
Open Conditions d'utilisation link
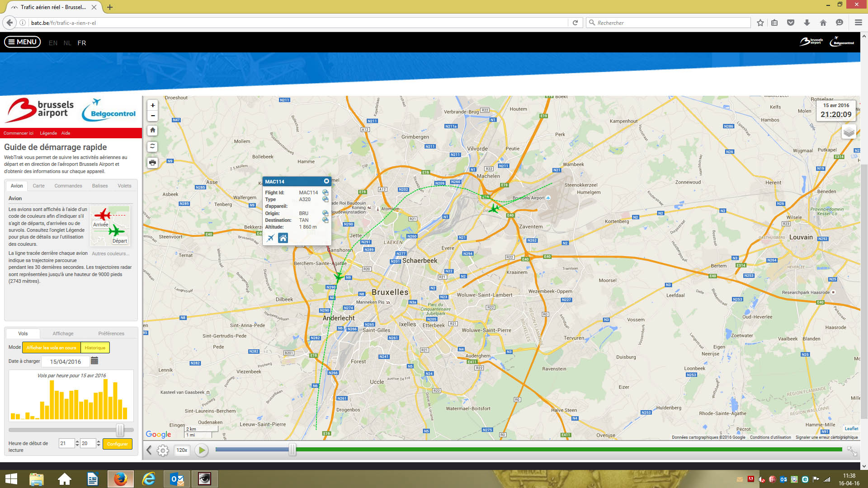pos(770,437)
